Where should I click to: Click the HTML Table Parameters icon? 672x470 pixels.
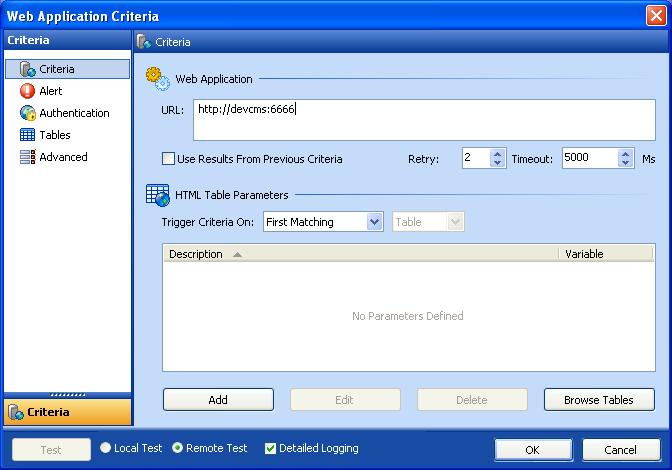(158, 194)
